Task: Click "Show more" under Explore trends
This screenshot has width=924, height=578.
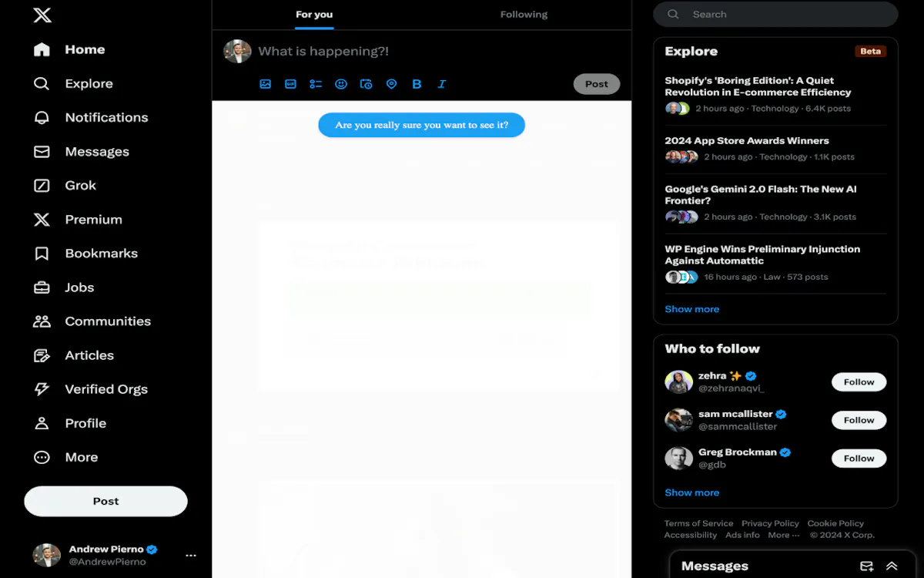Action: click(x=692, y=309)
